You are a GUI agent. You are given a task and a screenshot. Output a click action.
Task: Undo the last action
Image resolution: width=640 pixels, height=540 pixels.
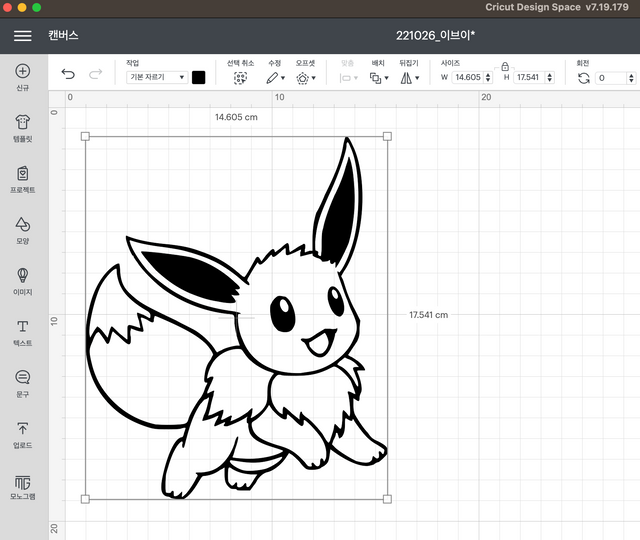click(68, 74)
